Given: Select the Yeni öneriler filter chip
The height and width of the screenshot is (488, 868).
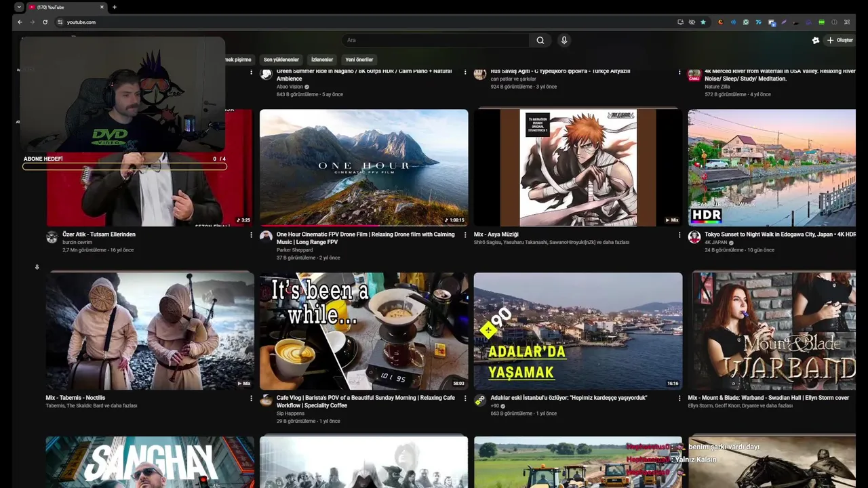Looking at the screenshot, I should [359, 60].
